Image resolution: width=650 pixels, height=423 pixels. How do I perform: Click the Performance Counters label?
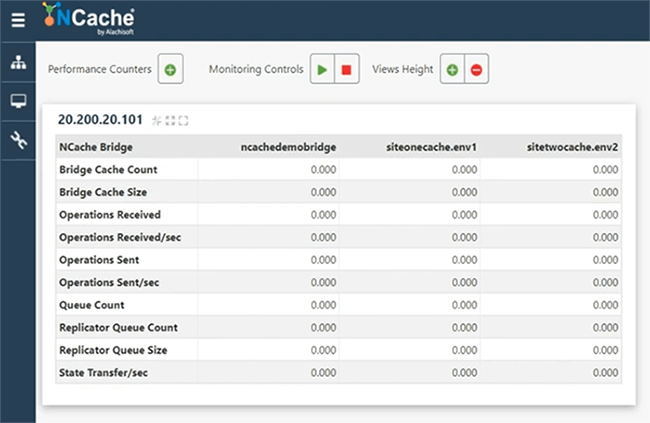point(100,69)
